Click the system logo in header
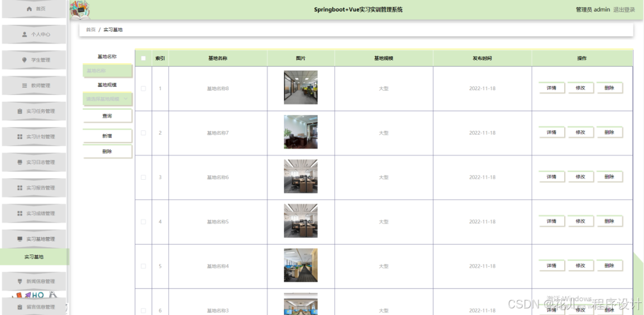Screen dimensions: 644x315 pyautogui.click(x=80, y=10)
